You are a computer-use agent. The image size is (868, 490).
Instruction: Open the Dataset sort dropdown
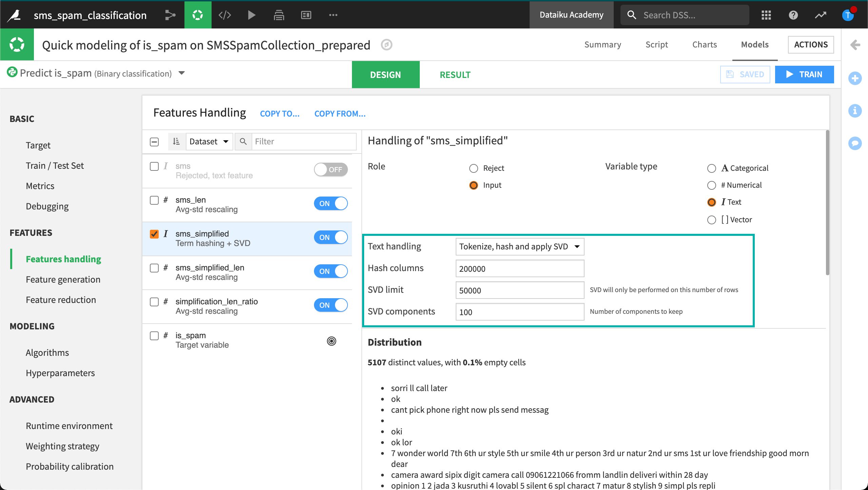pyautogui.click(x=209, y=141)
